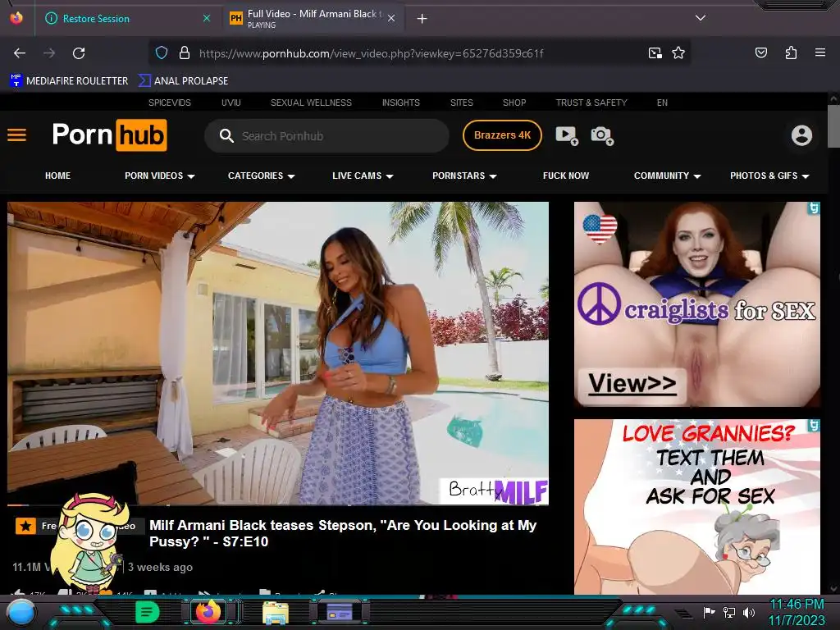Click the browser forward arrow
This screenshot has width=840, height=630.
[49, 53]
